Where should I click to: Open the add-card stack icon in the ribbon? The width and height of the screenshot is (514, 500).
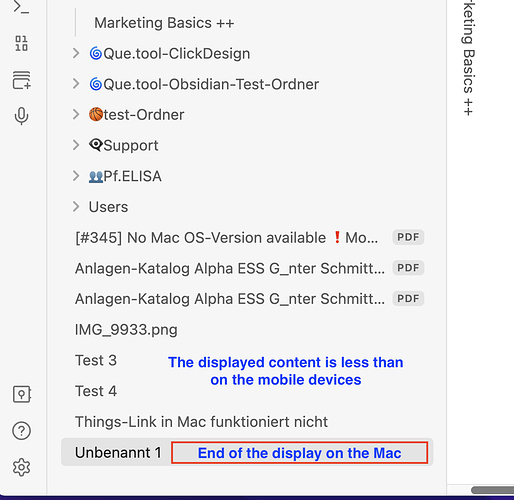22,80
